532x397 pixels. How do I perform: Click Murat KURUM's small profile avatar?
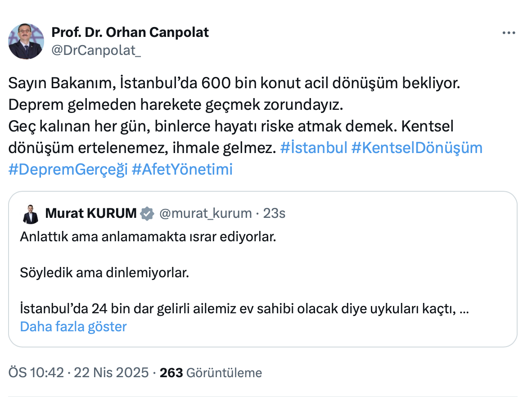click(x=31, y=214)
